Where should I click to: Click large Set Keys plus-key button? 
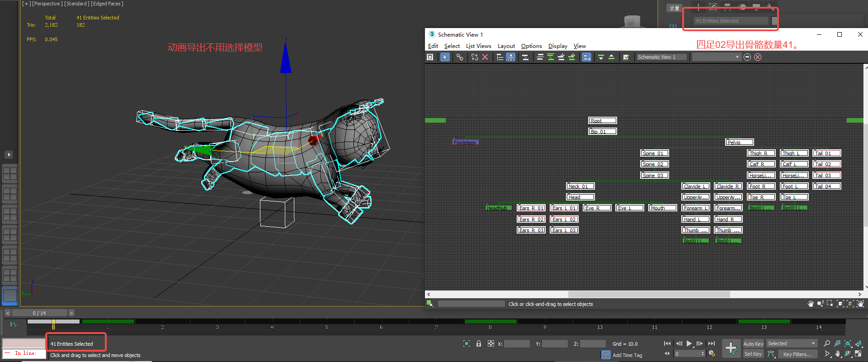731,348
